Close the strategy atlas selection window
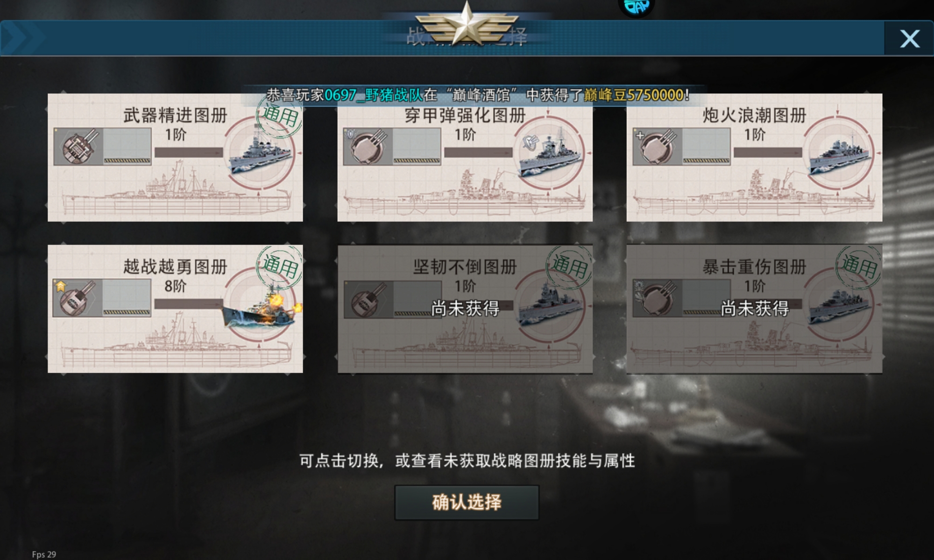 pos(909,39)
